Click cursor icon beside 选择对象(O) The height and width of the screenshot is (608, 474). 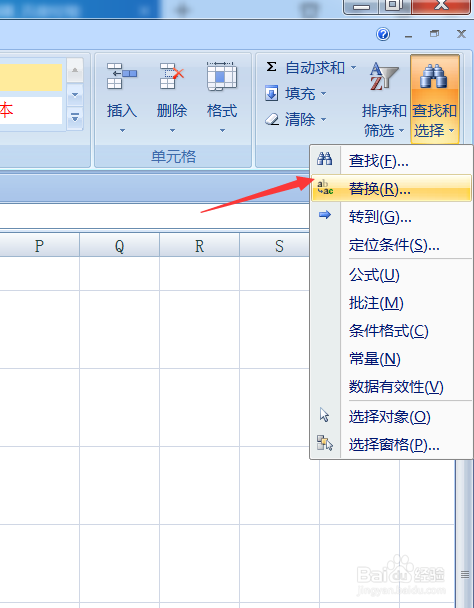[x=324, y=415]
